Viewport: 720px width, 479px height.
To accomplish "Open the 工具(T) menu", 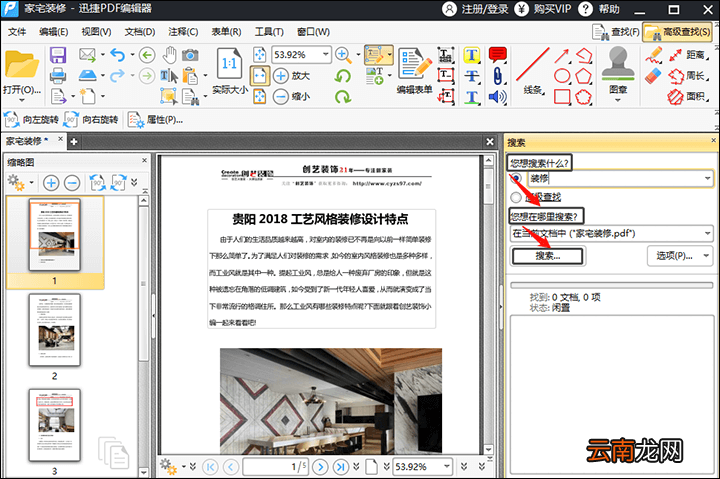I will pos(269,32).
